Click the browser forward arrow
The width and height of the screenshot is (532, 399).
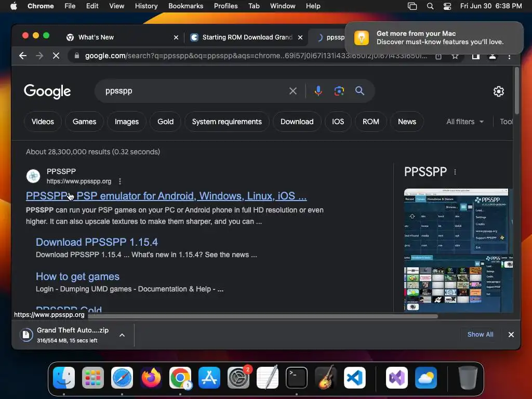tap(39, 56)
